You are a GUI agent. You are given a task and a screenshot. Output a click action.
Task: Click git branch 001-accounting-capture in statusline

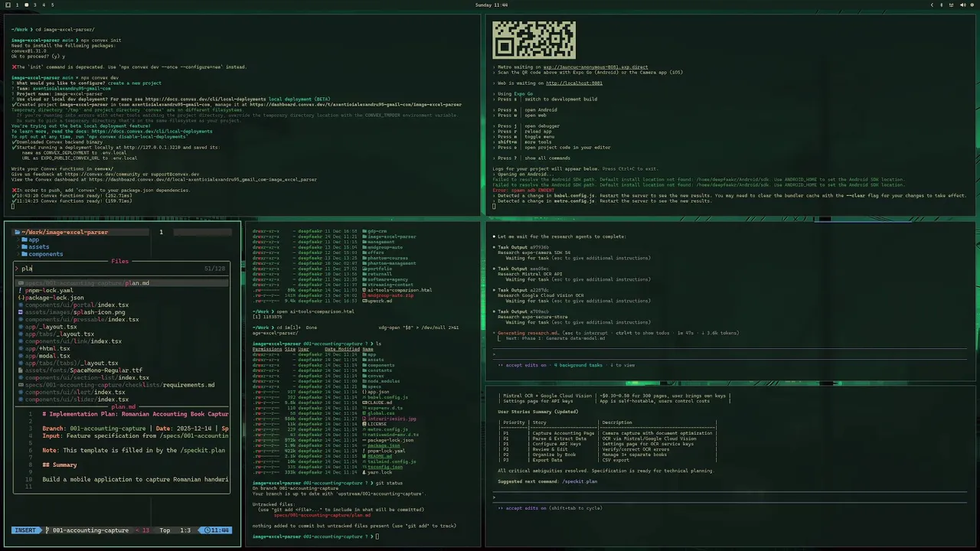[87, 530]
